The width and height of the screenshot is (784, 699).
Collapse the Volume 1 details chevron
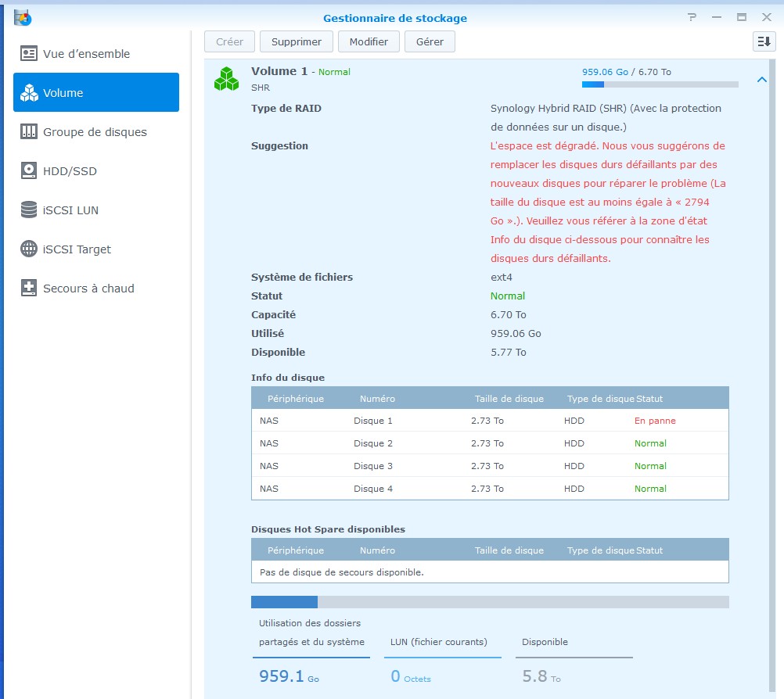762,80
